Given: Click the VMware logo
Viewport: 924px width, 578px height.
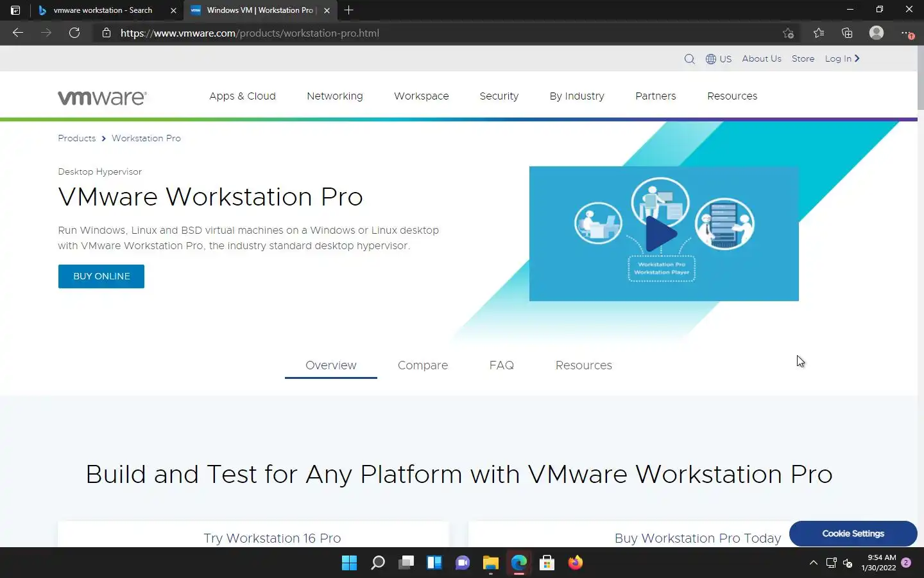Looking at the screenshot, I should pyautogui.click(x=103, y=97).
